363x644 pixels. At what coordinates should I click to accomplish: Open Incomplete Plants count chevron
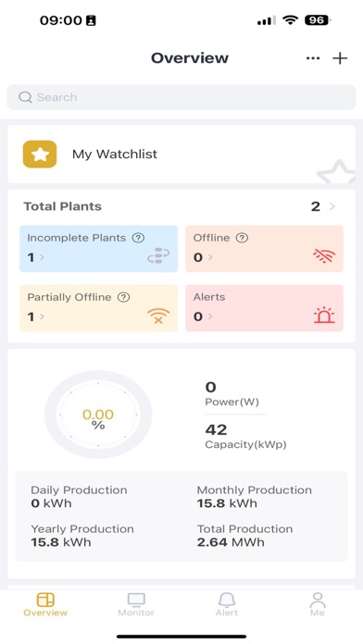pyautogui.click(x=42, y=258)
